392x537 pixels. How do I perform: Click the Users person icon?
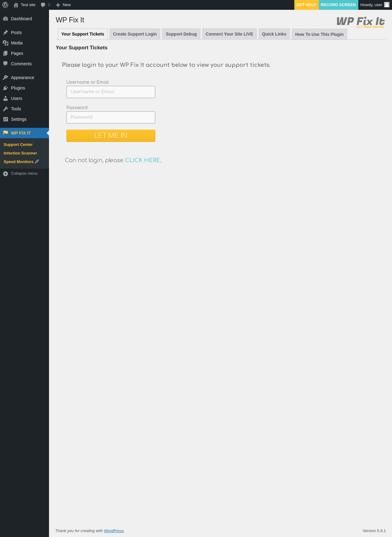coord(6,98)
